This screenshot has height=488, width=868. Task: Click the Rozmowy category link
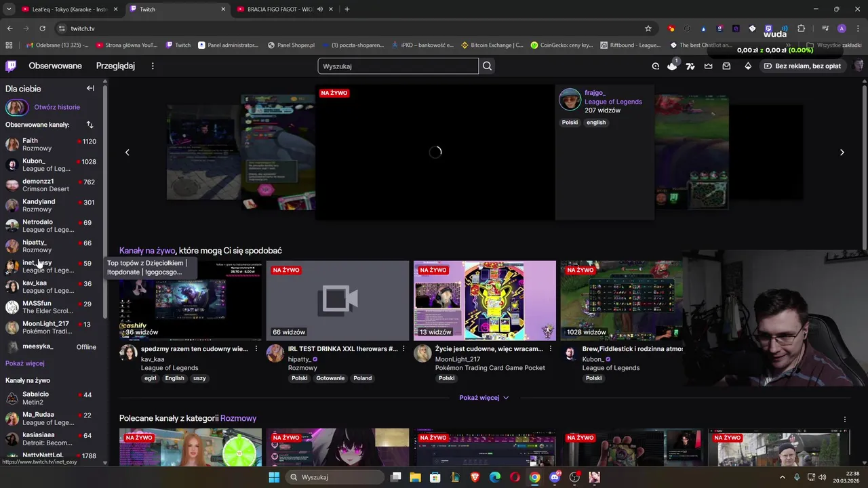(x=238, y=419)
